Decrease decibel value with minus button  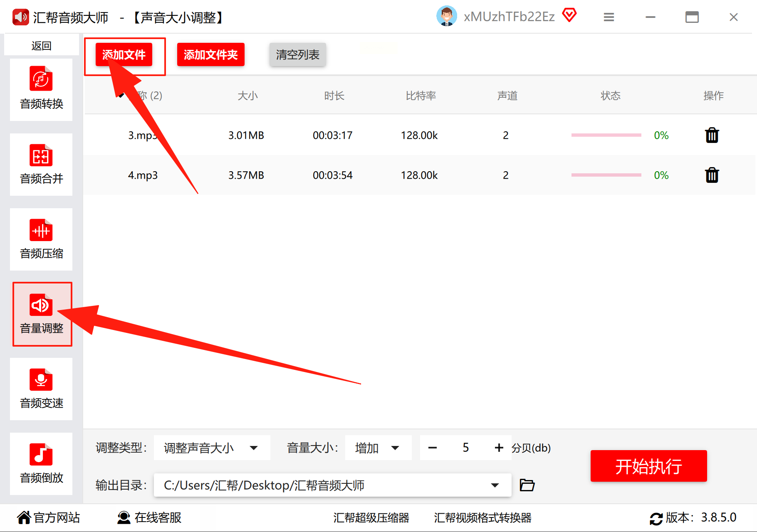point(433,448)
